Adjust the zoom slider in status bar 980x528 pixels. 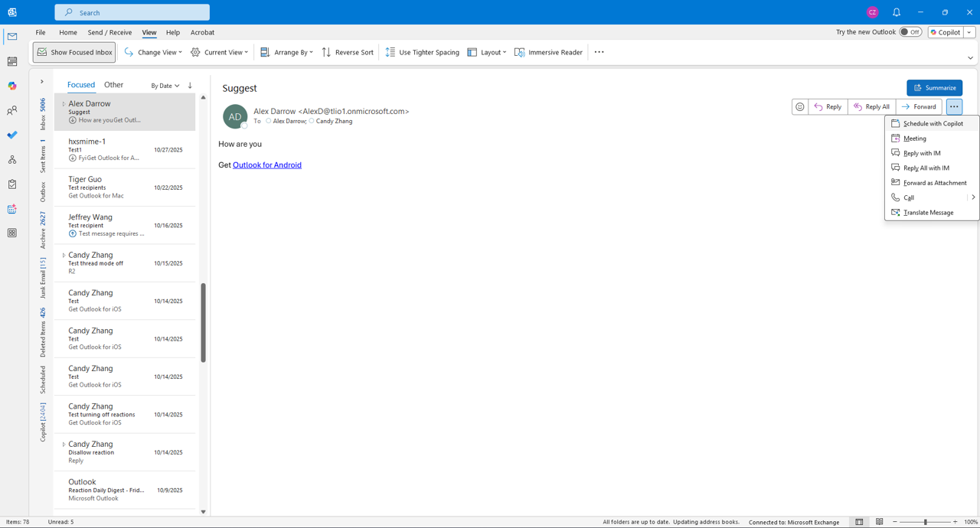(925, 522)
